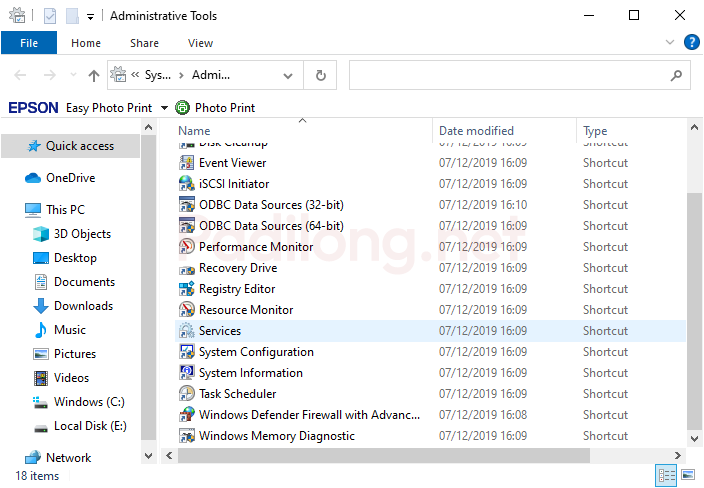The width and height of the screenshot is (704, 488).
Task: Open address bar history dropdown
Action: pos(288,75)
